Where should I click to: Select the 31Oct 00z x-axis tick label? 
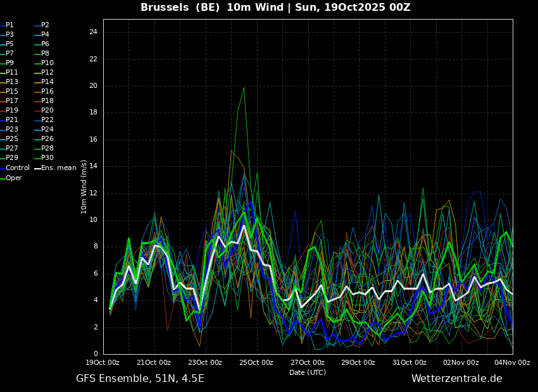coord(410,362)
